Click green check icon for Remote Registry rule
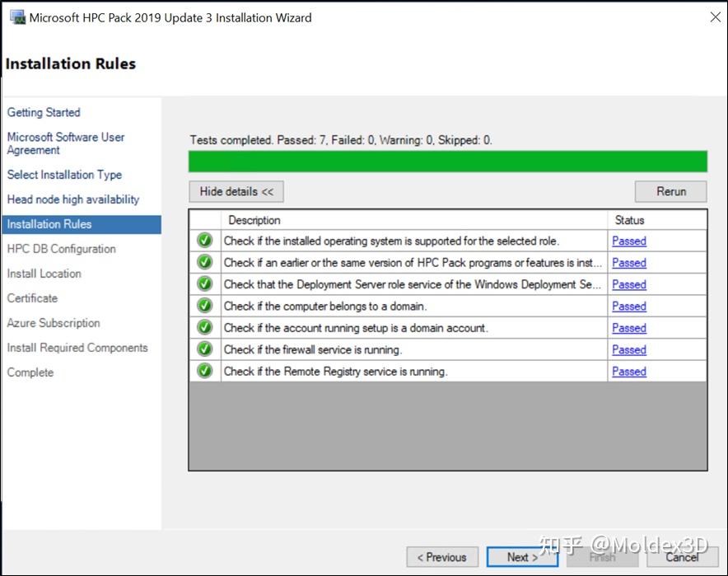 click(205, 371)
